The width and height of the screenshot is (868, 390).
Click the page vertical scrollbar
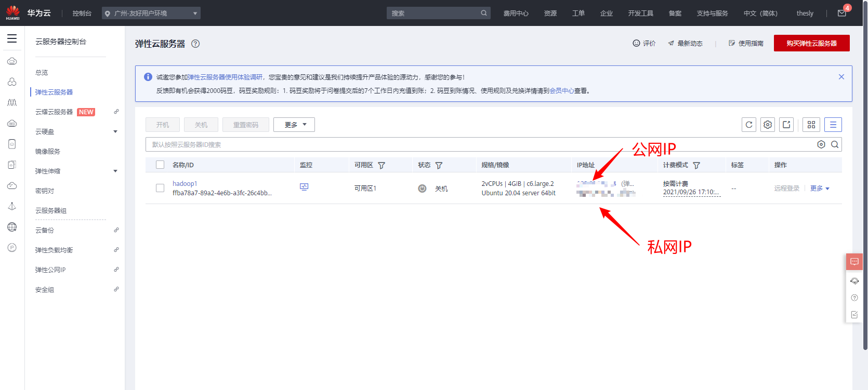click(x=865, y=177)
